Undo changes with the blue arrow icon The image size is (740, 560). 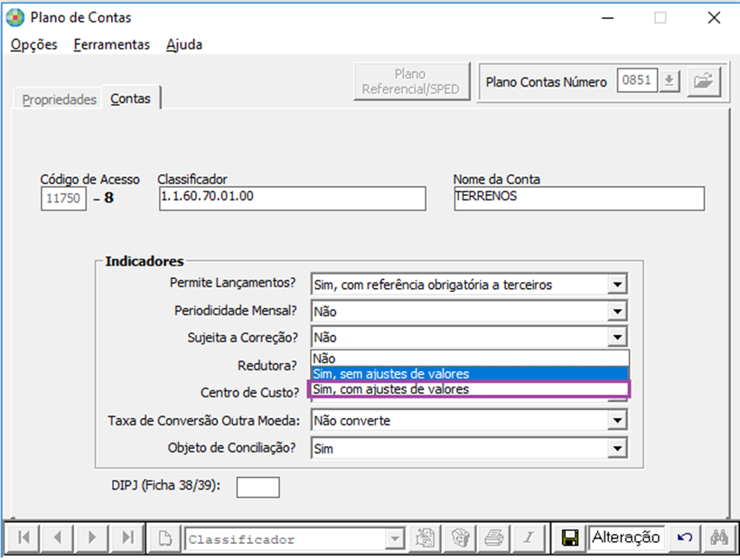(x=684, y=537)
